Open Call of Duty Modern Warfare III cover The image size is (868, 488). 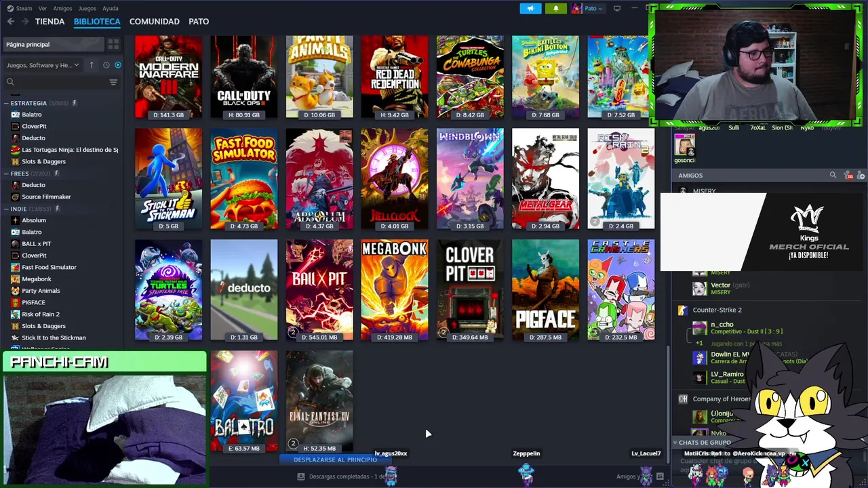(168, 77)
